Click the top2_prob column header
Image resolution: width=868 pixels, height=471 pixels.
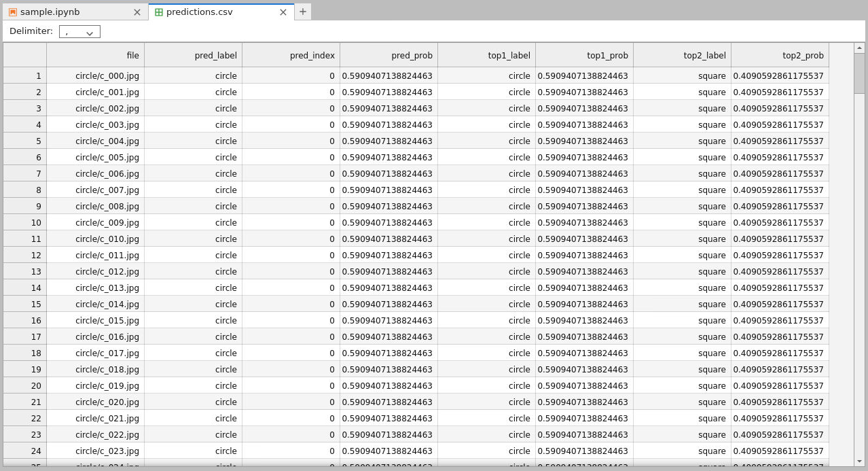[780, 56]
